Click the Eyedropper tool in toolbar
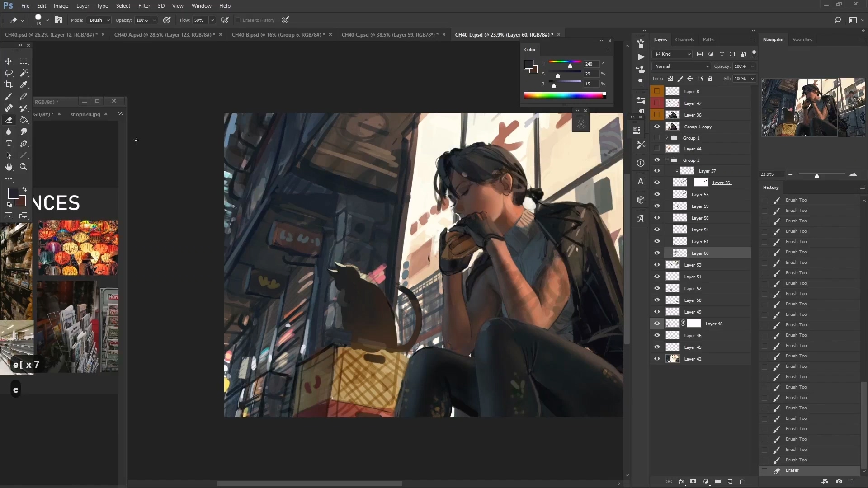868x488 pixels. pyautogui.click(x=24, y=84)
